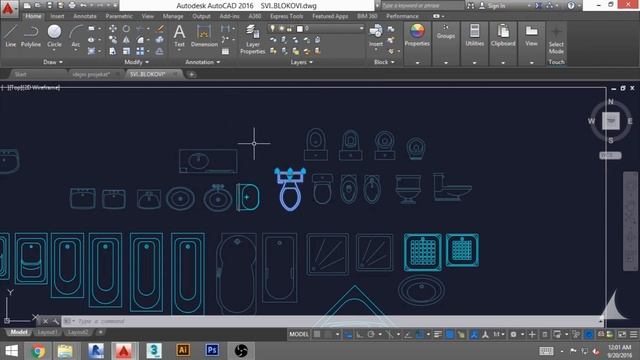The width and height of the screenshot is (640, 360).
Task: Click the Table tool in Annotation panel
Action: coord(225,51)
